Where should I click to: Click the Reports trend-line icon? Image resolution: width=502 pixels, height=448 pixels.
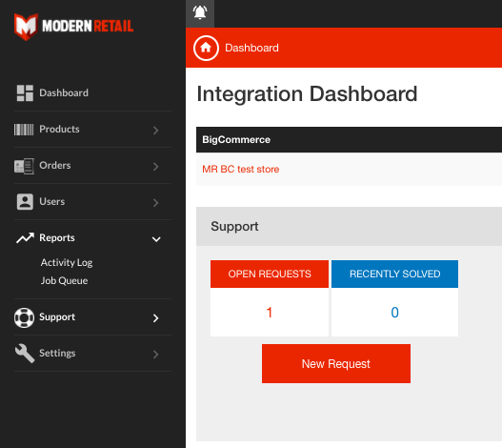[x=25, y=237]
